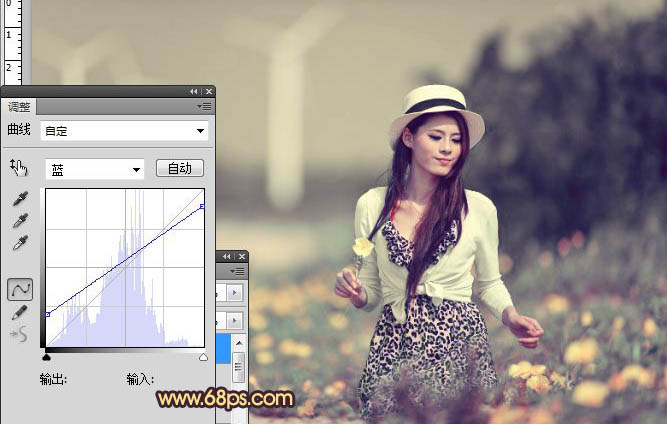
Task: Select the lower-left curve control point
Action: 47,314
